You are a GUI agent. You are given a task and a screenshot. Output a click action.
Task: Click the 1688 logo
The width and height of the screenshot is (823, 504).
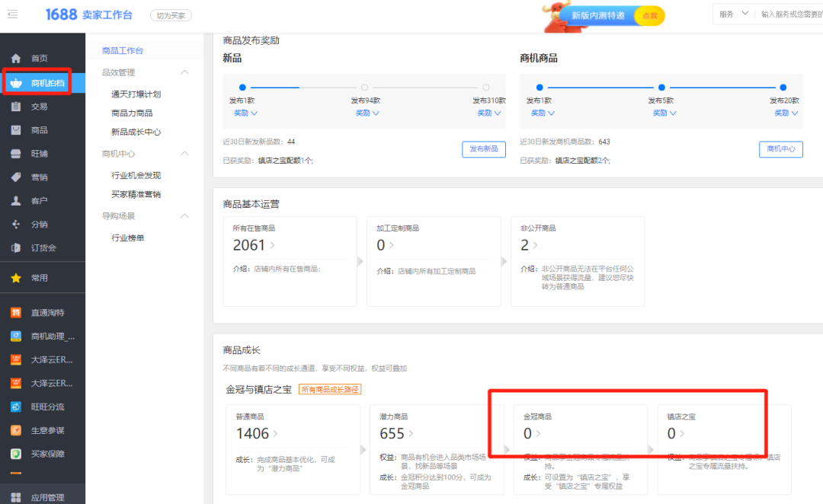pyautogui.click(x=61, y=14)
